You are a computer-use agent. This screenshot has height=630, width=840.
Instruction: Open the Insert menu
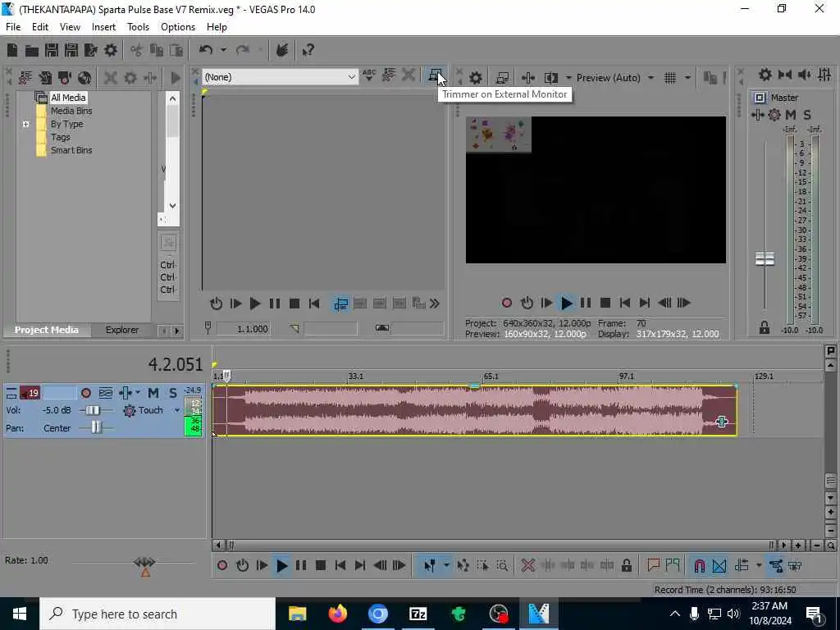click(x=103, y=27)
